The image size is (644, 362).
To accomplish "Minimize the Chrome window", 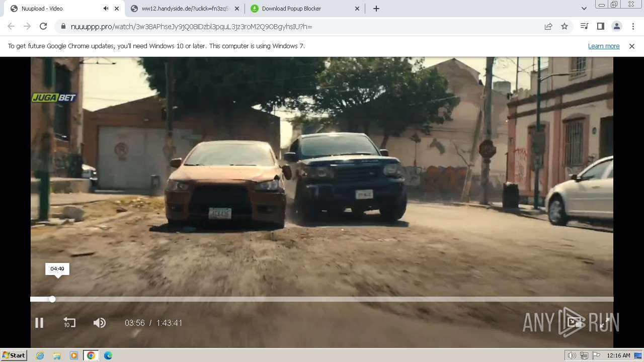I will (601, 5).
